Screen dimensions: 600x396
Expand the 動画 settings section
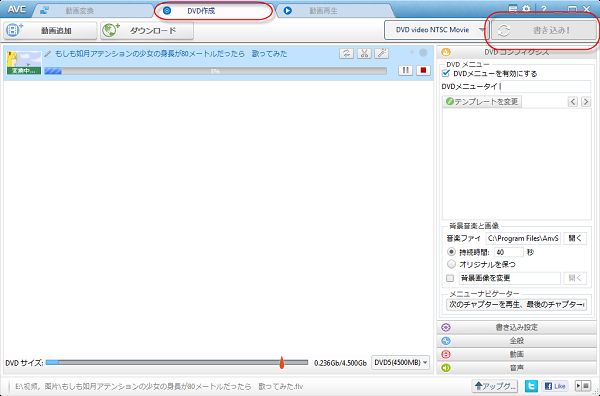click(516, 354)
